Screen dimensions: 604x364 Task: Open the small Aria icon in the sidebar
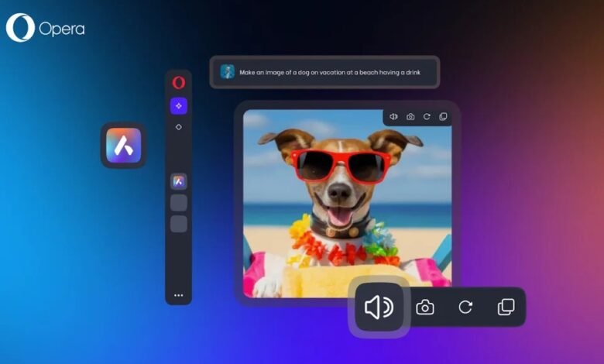[x=179, y=182]
